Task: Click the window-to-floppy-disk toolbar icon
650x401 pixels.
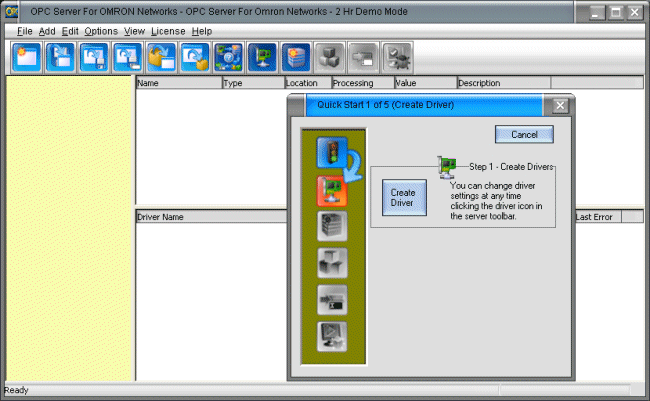Action: [94, 57]
